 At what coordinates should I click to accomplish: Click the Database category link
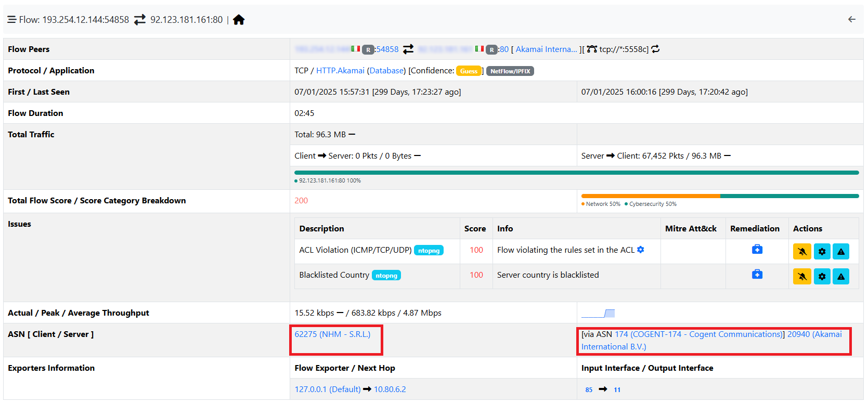coord(386,71)
